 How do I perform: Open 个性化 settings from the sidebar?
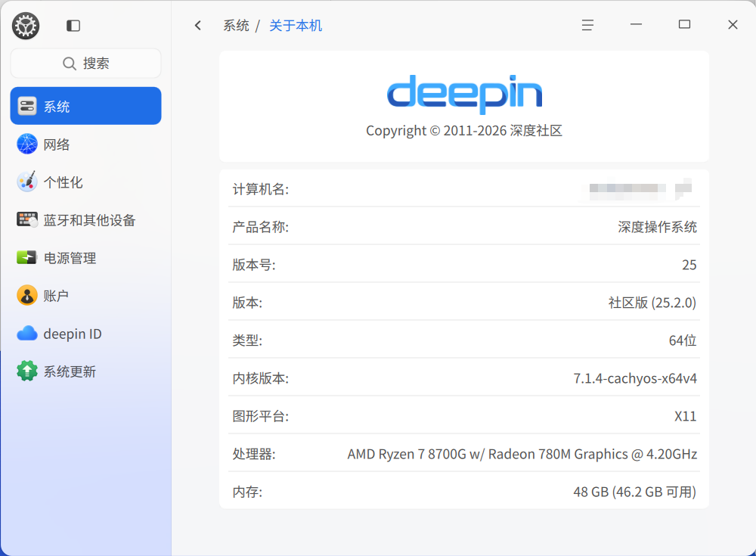(86, 182)
